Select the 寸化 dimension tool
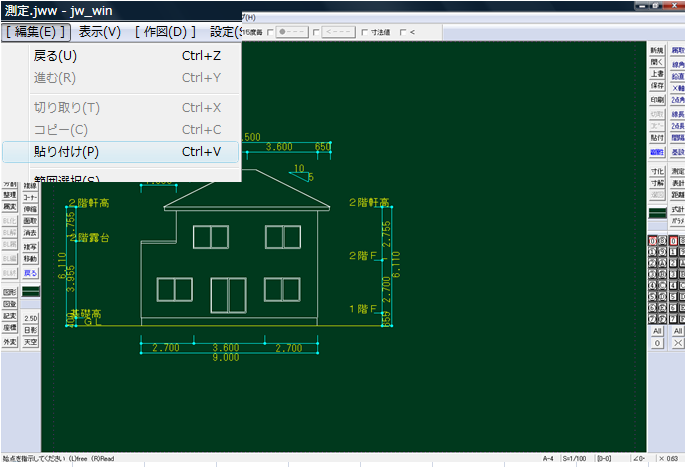The image size is (686, 468). pos(656,172)
